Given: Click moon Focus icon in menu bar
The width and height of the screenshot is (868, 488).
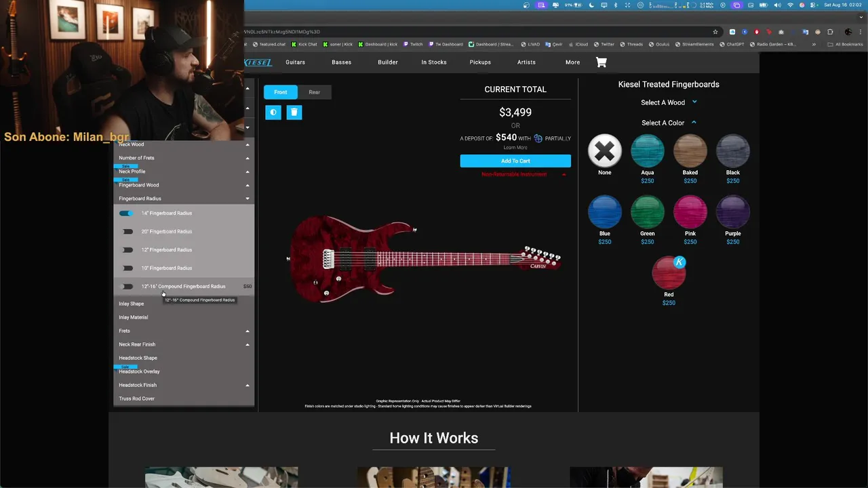Looking at the screenshot, I should pos(591,5).
